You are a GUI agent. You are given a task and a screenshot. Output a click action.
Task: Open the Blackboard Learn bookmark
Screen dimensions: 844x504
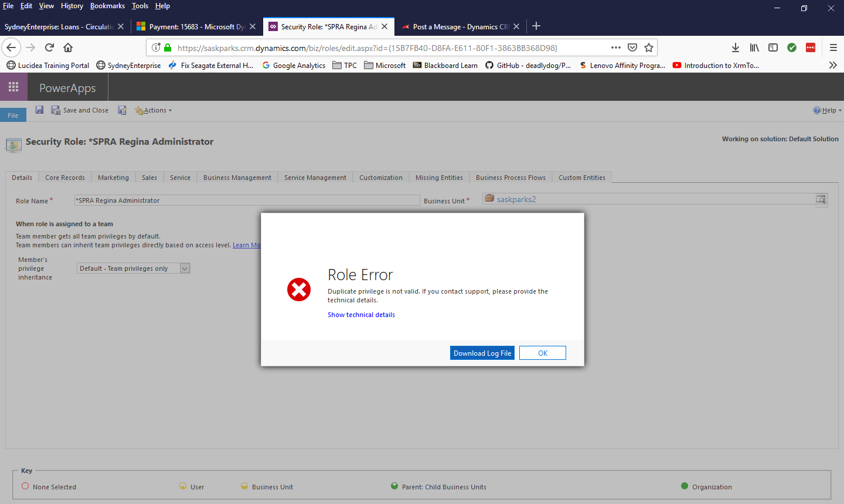[x=445, y=66]
